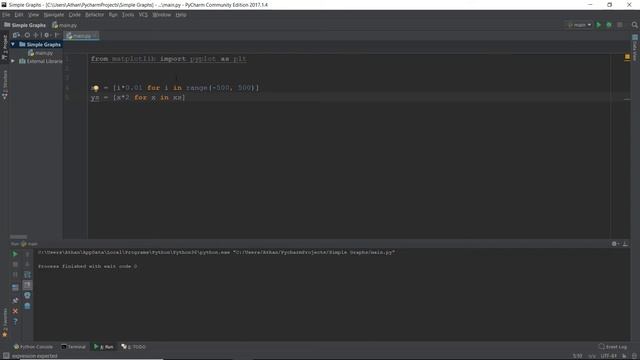Open the Help menu
This screenshot has height=360, width=640.
pyautogui.click(x=181, y=15)
